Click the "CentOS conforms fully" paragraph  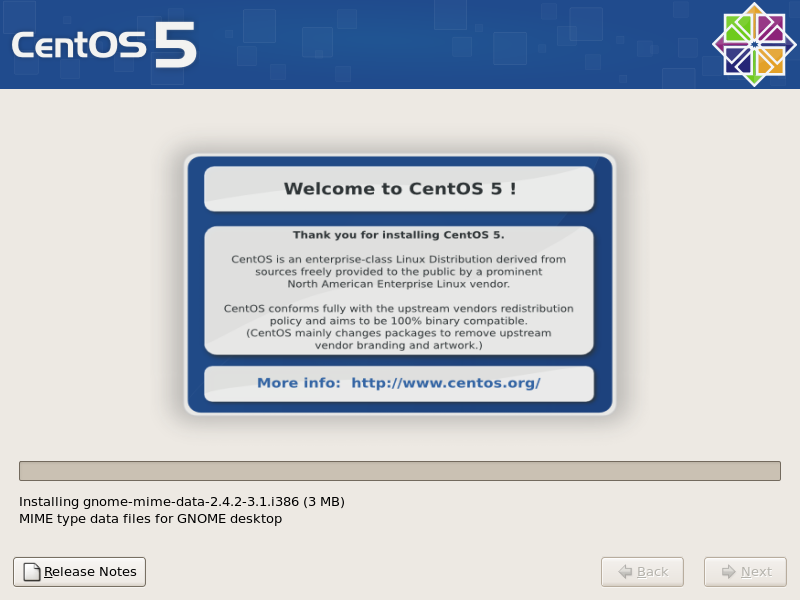click(399, 314)
